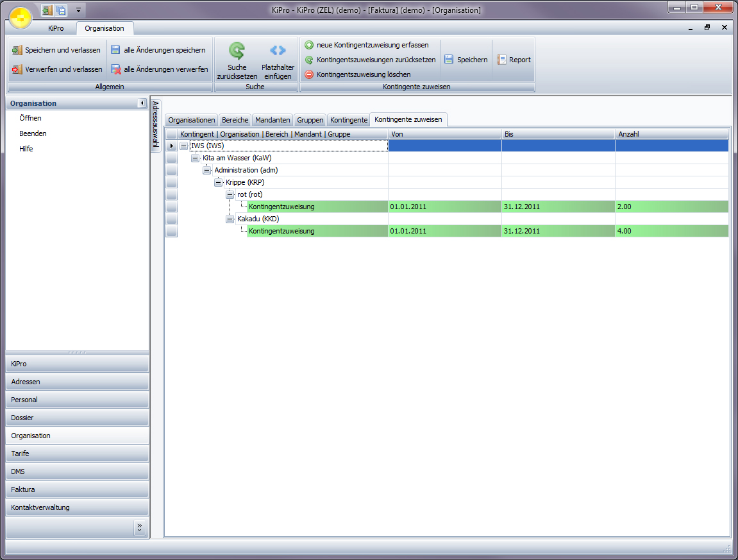This screenshot has height=560, width=738.
Task: Open the Report toolbar item
Action: point(514,60)
